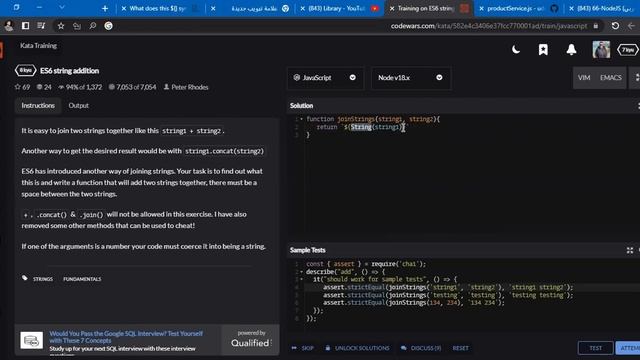This screenshot has height=360, width=640.
Task: Focus the codewars.com address bar
Action: tap(489, 26)
